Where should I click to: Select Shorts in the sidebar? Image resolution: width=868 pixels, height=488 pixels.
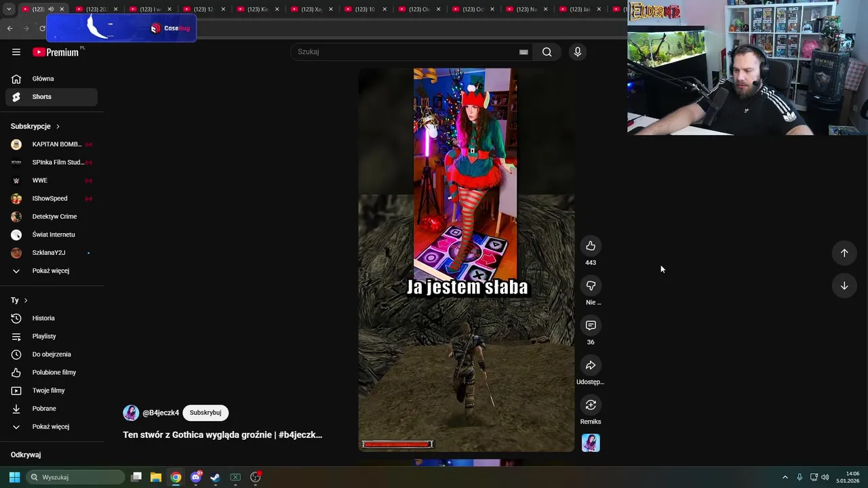click(52, 97)
